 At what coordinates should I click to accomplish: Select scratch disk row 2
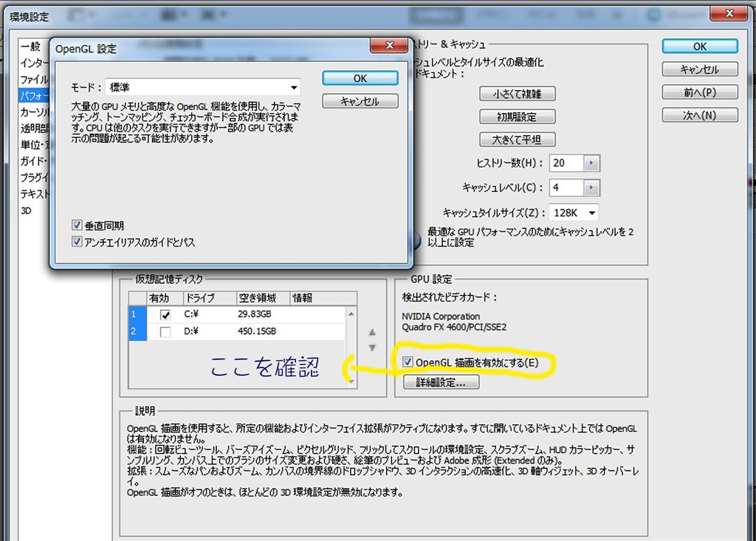237,331
